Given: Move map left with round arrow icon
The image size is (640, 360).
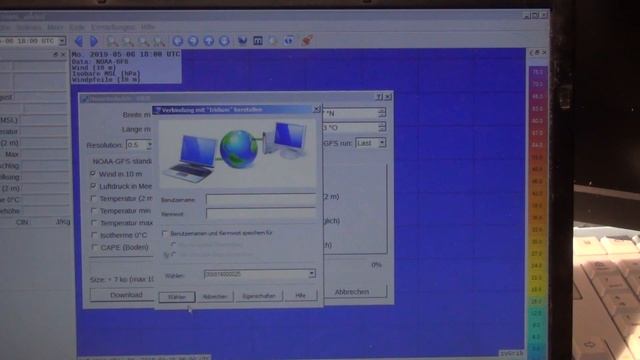Looking at the screenshot, I should 178,41.
